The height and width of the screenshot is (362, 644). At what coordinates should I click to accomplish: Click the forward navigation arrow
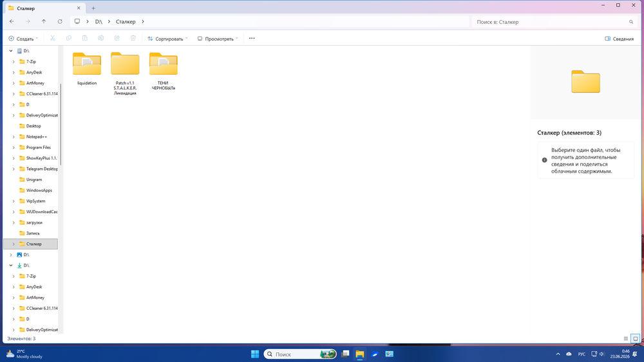click(28, 21)
